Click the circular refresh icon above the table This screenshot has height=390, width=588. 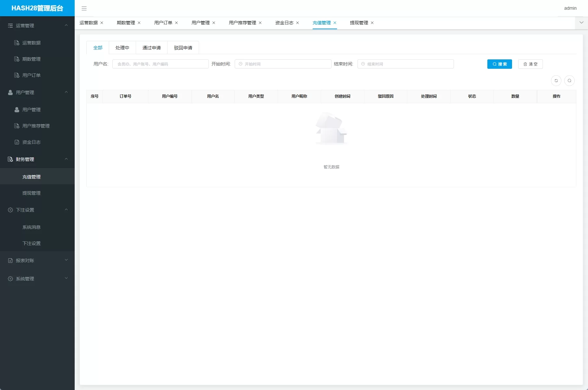556,80
